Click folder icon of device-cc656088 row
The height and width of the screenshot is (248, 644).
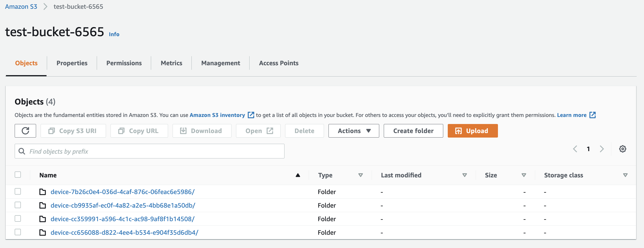(43, 232)
